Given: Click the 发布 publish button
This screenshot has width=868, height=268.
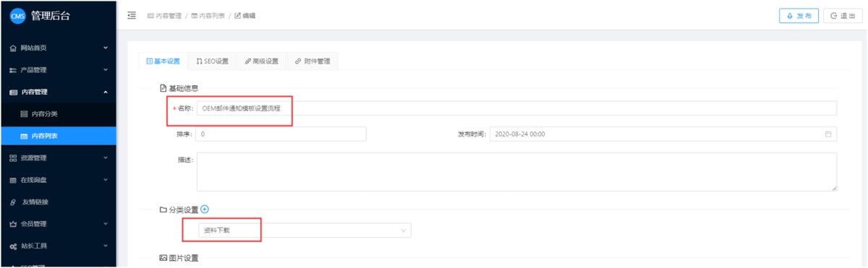Looking at the screenshot, I should pos(799,16).
